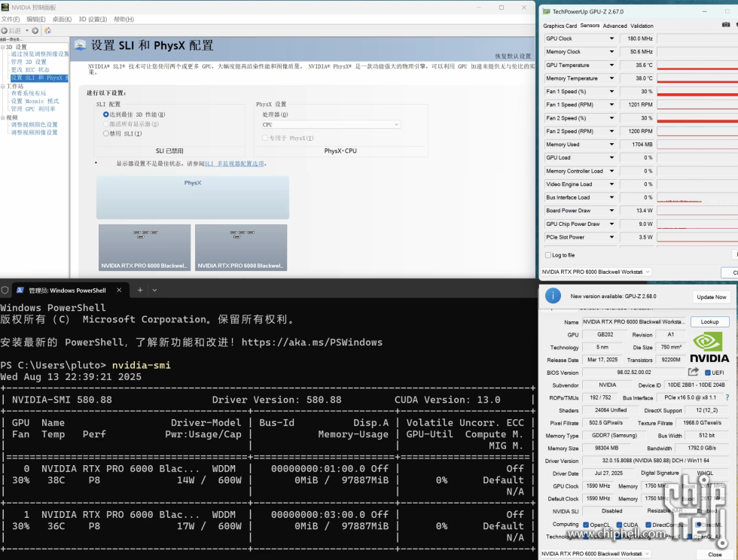The image size is (738, 560).
Task: Click the PowerShell icon on the terminal tab
Action: [20, 291]
